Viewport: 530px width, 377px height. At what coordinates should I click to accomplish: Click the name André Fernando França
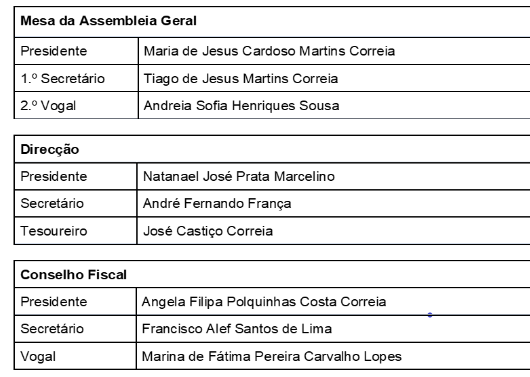click(x=217, y=204)
